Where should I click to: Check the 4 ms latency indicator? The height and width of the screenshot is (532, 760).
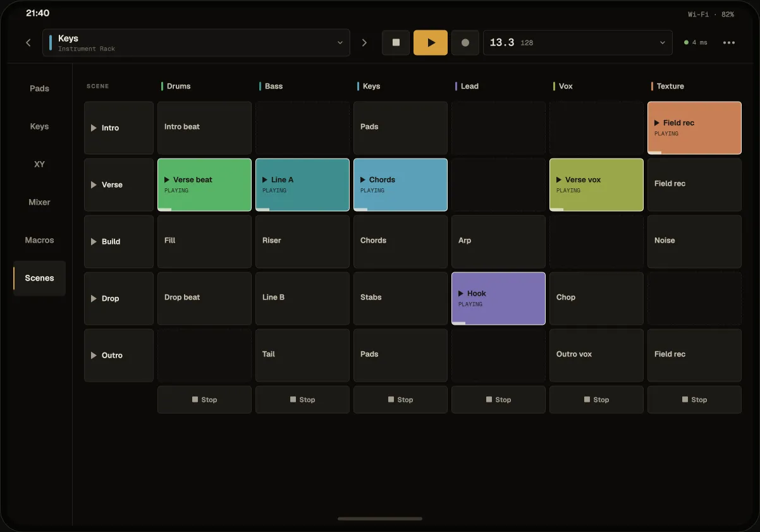coord(696,43)
